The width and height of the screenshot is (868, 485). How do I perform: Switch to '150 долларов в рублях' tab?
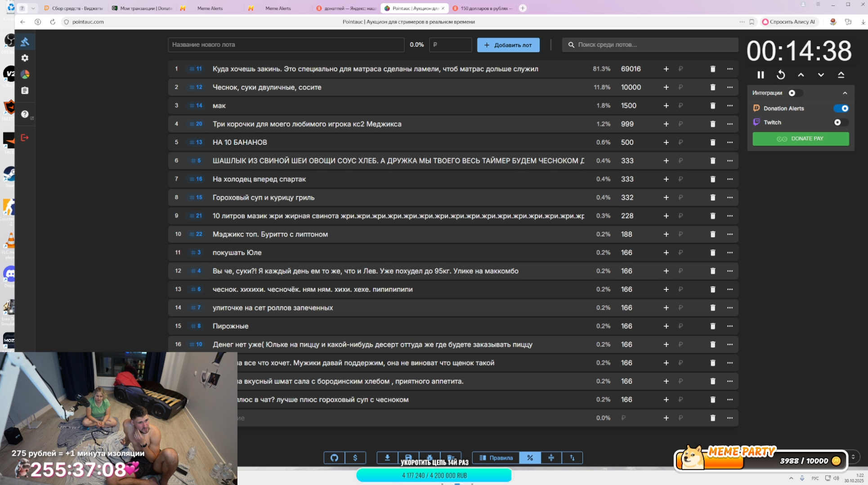click(482, 8)
